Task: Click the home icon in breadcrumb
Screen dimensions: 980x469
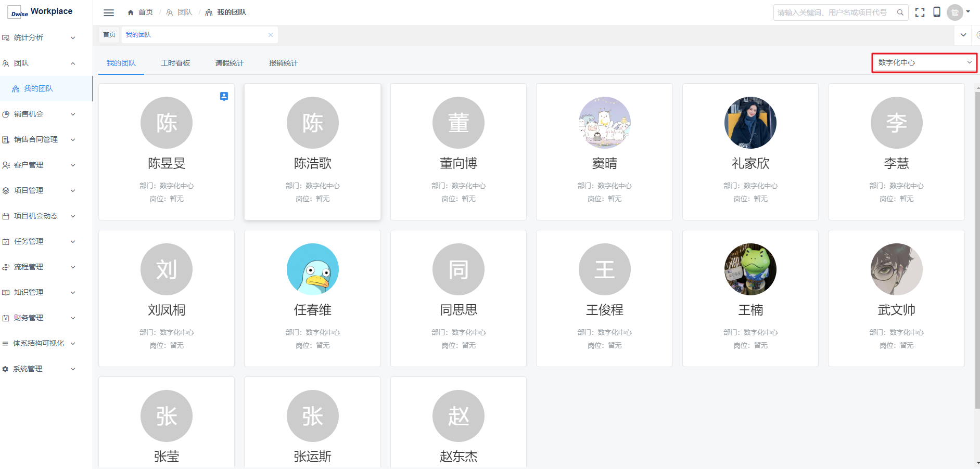Action: tap(131, 12)
